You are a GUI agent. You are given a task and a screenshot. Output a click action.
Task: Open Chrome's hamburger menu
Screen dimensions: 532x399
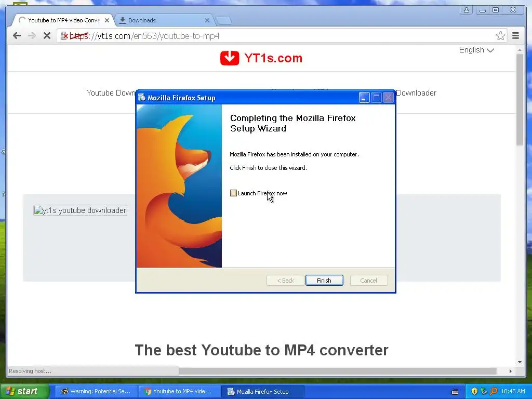[x=515, y=36]
